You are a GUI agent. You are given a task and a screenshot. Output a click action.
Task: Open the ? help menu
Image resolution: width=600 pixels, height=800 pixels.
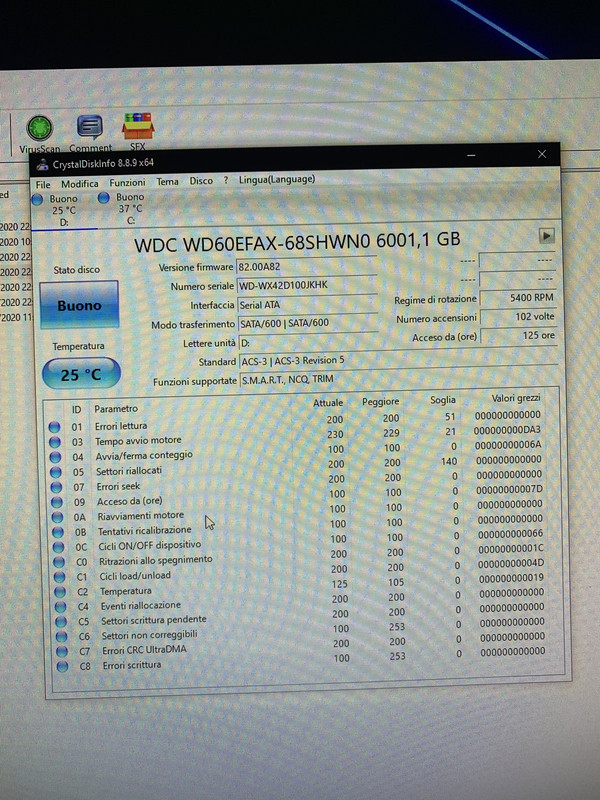pyautogui.click(x=226, y=180)
